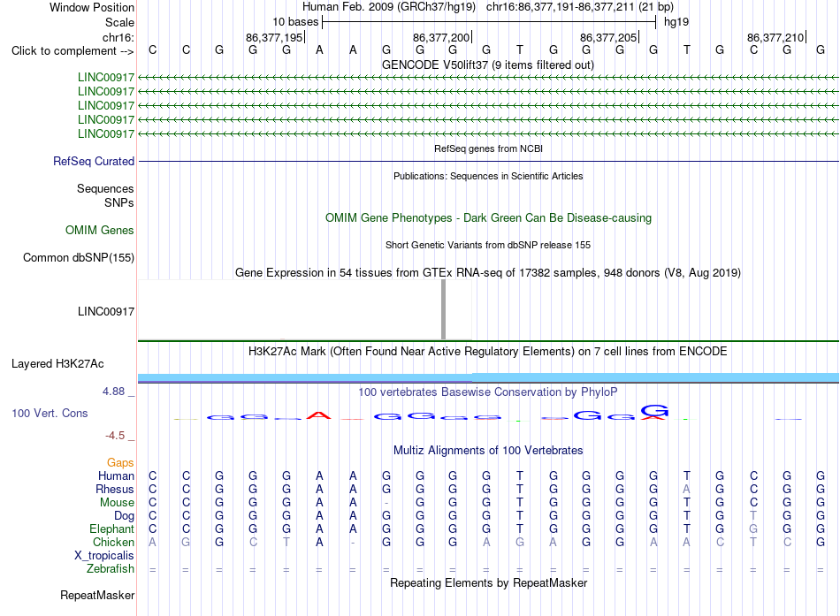Click the LINC00917 GTEx track label
This screenshot has width=840, height=616.
pyautogui.click(x=106, y=312)
